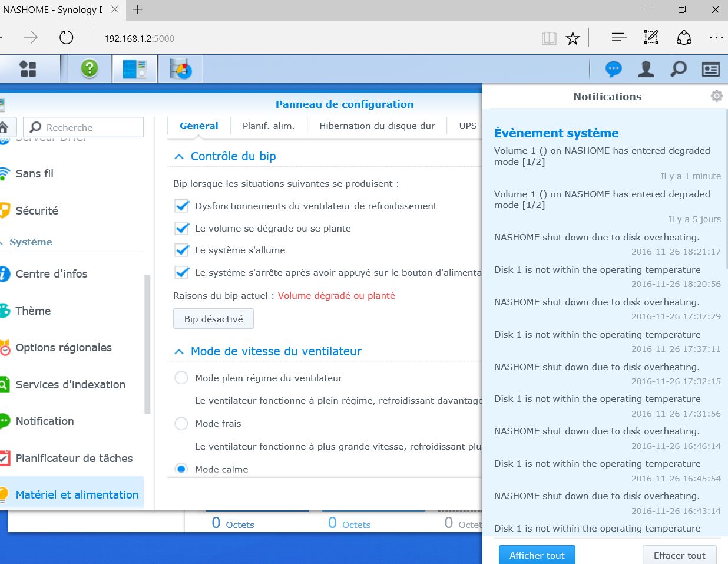Collapse Mode de vitesse du ventilateur section

coord(179,352)
